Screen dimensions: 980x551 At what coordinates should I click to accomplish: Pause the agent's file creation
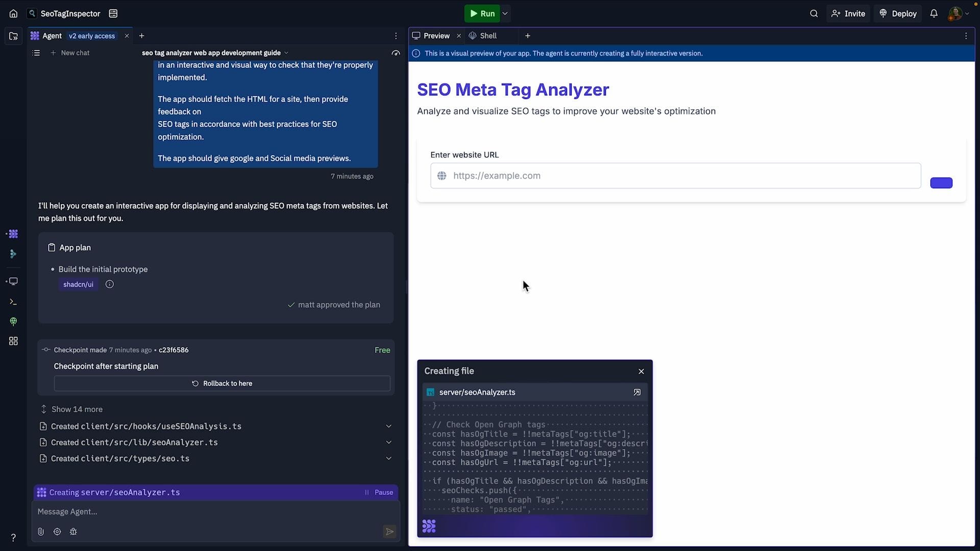pyautogui.click(x=379, y=492)
